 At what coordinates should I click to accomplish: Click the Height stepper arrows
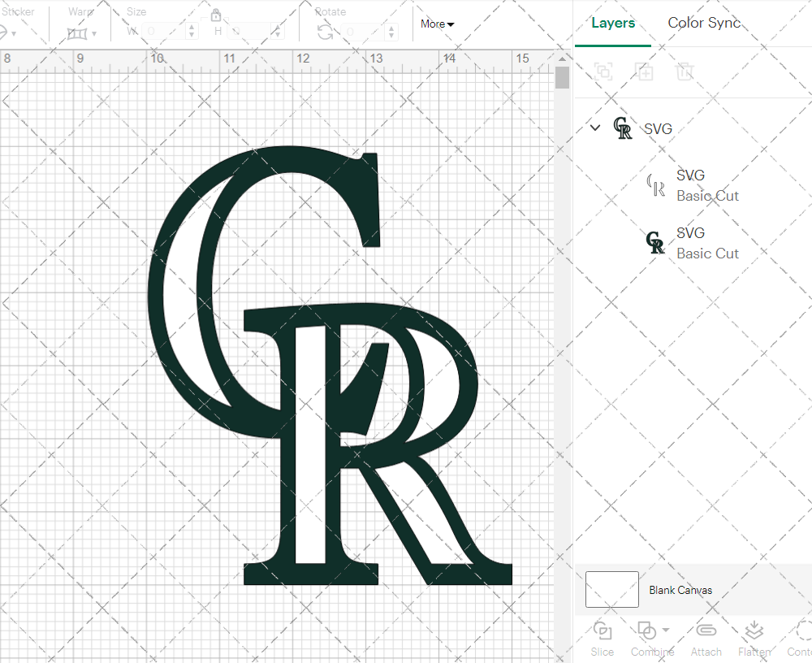pyautogui.click(x=278, y=32)
